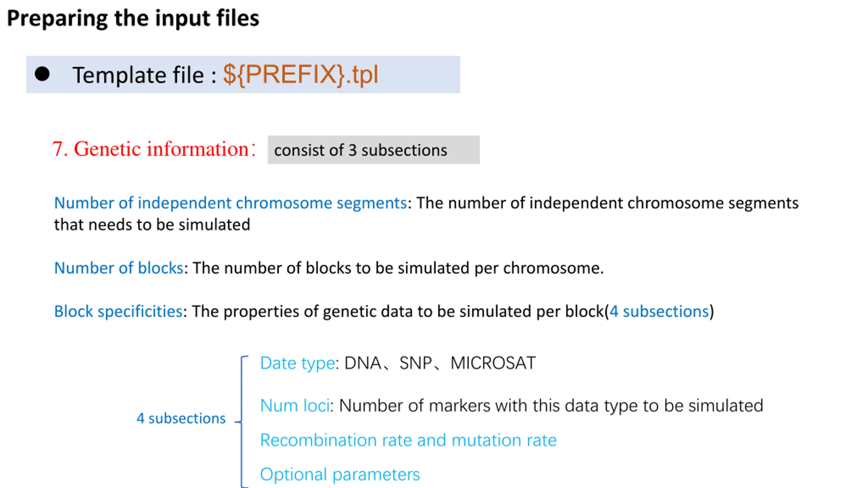The image size is (868, 488).
Task: Click the blue curly bracket graphic
Action: [242, 422]
